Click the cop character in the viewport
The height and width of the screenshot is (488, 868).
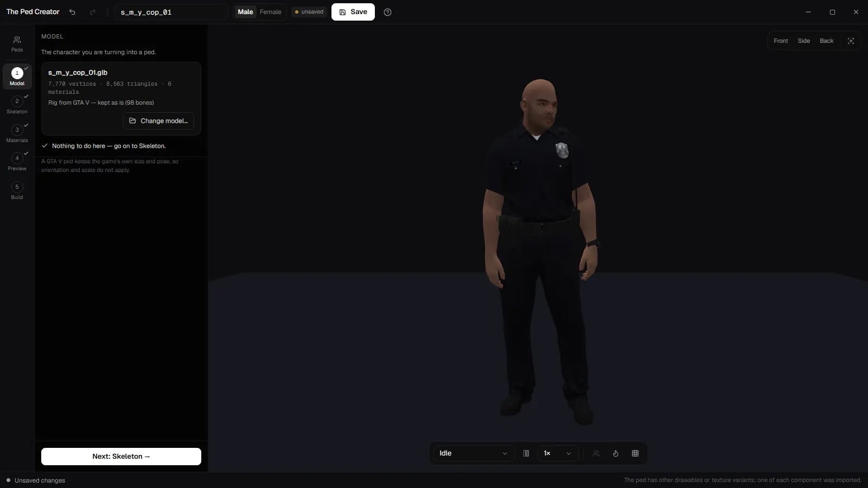(x=540, y=252)
